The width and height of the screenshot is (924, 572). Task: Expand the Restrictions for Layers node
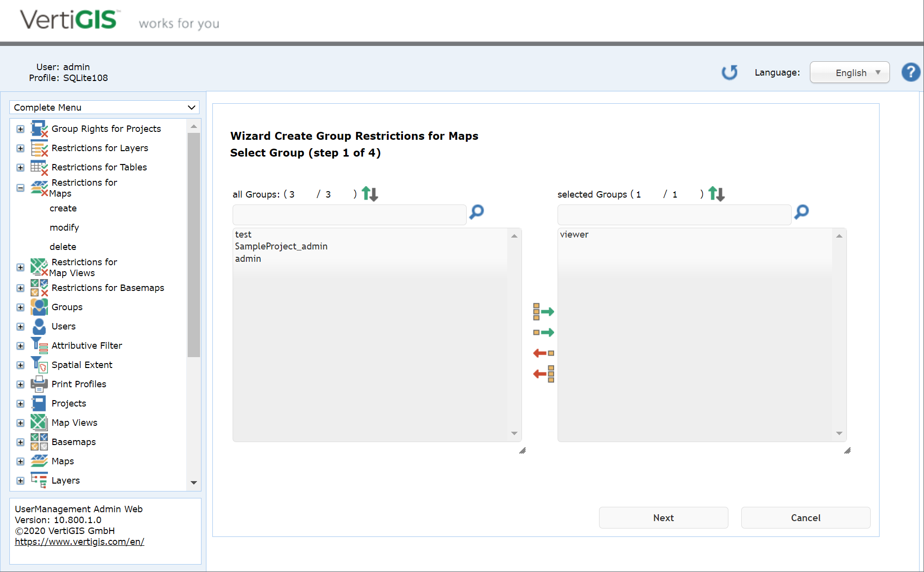(x=20, y=148)
